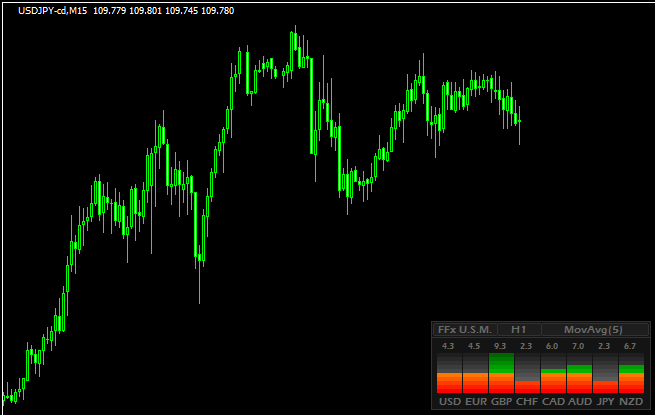This screenshot has width=655, height=415.
Task: Click the last candlestick on the chart
Action: pos(519,121)
